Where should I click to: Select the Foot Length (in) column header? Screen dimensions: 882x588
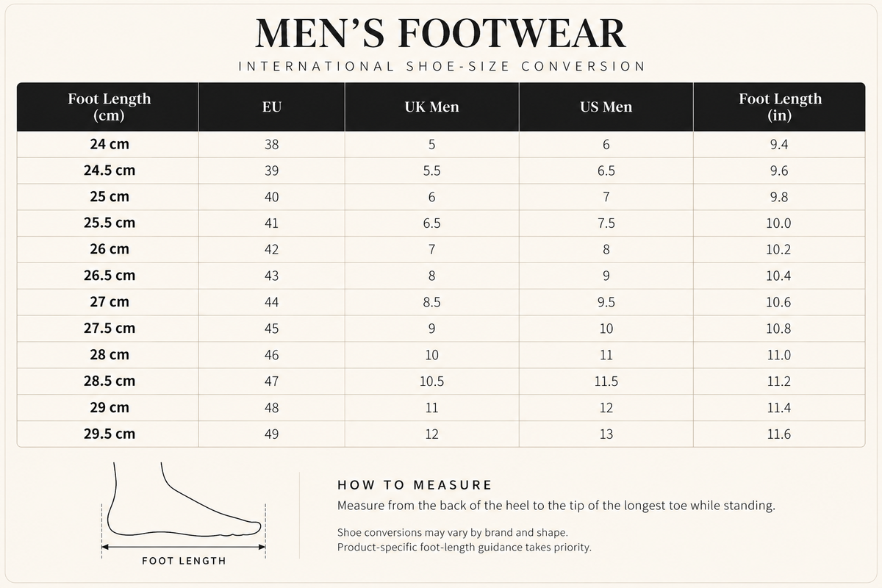[780, 107]
